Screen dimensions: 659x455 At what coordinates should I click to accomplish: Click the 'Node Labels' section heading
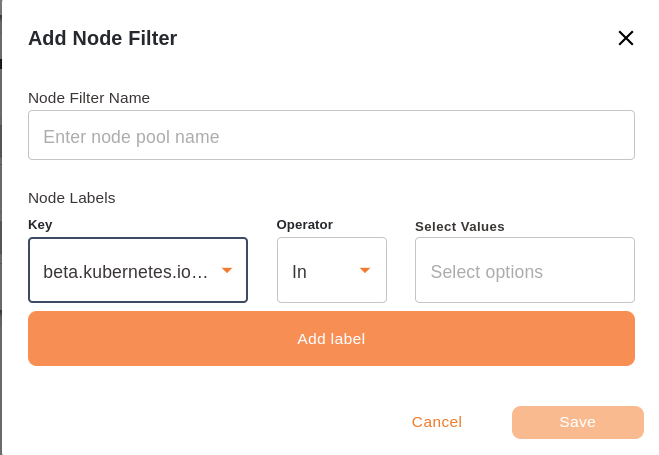[72, 198]
